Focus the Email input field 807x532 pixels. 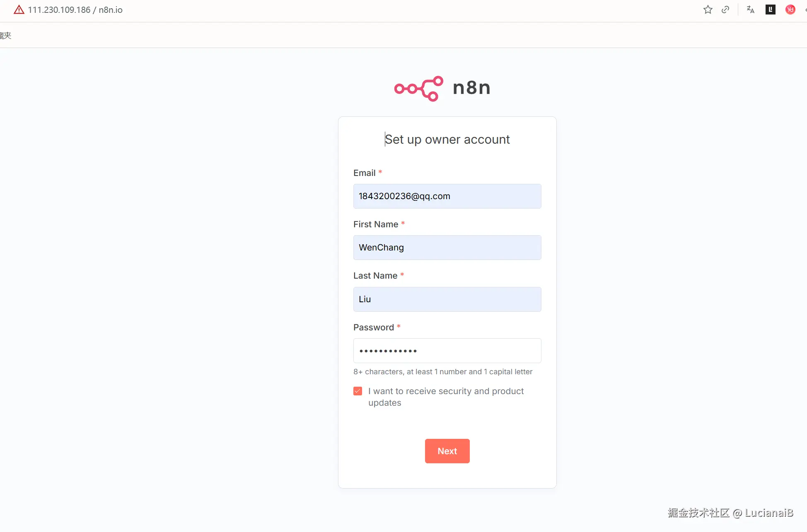[x=447, y=196]
